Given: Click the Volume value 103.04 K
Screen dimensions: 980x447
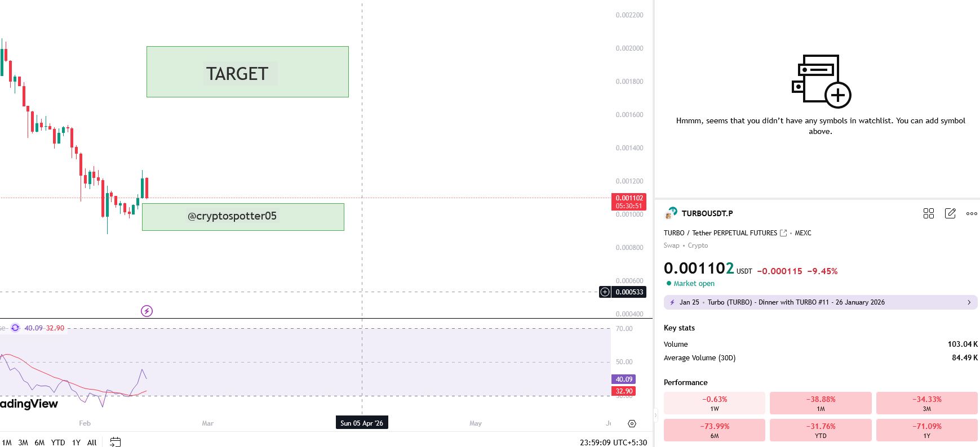Looking at the screenshot, I should click(x=963, y=344).
